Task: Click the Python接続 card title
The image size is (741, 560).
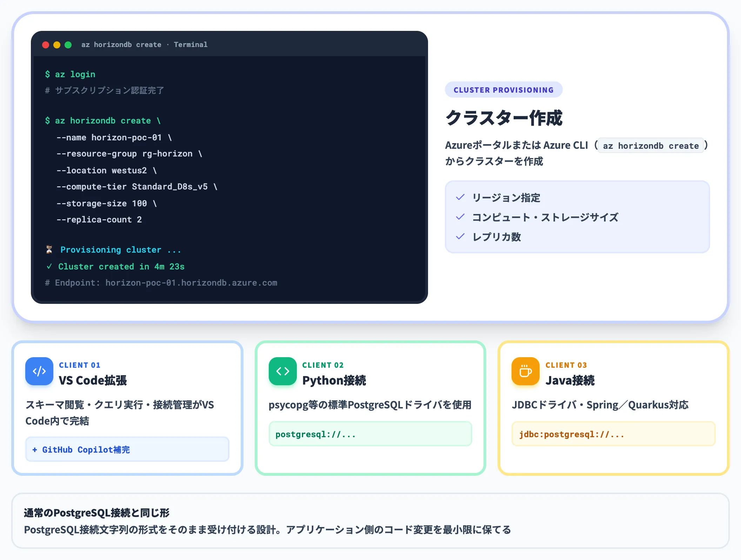Action: [x=334, y=380]
